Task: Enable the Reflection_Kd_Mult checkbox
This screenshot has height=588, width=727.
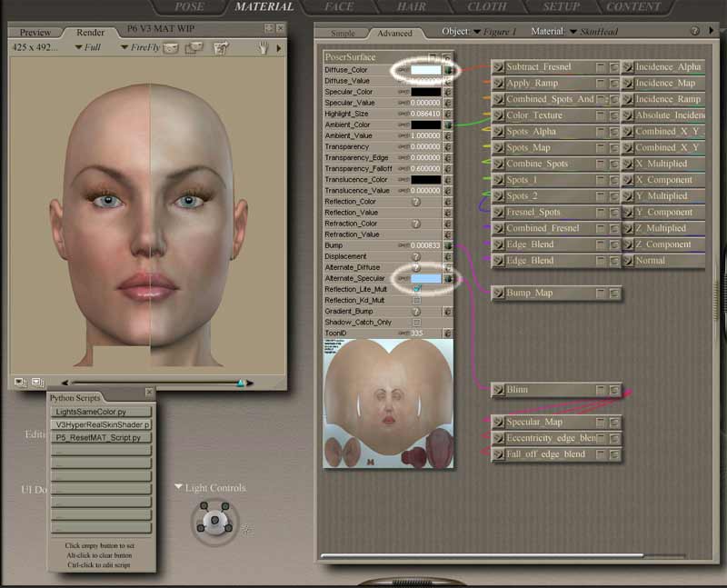Action: pyautogui.click(x=417, y=300)
